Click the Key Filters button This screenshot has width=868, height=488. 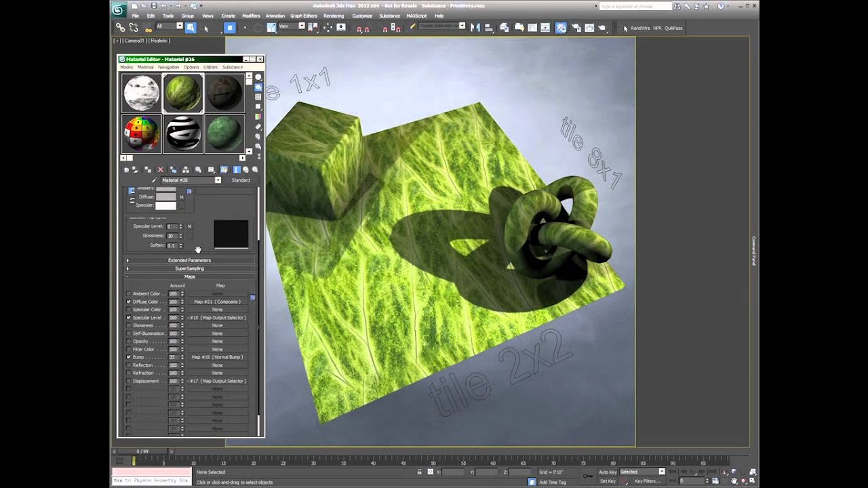tap(648, 481)
